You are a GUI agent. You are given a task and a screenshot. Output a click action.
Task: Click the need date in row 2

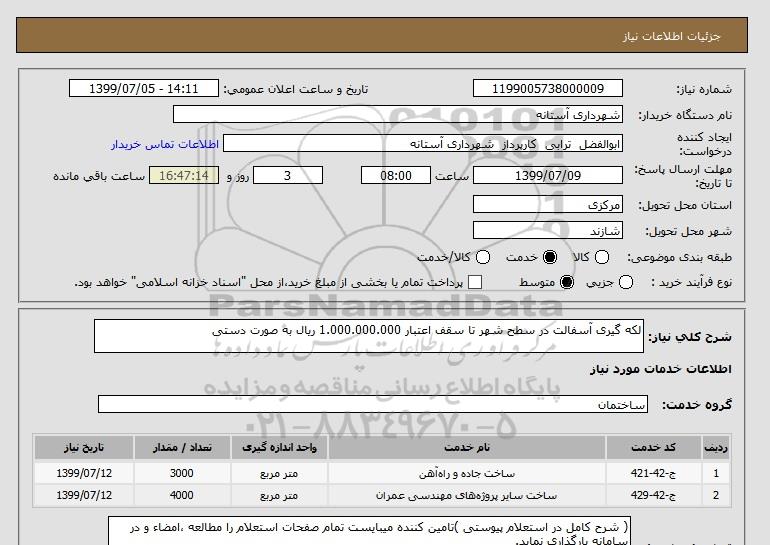(83, 495)
